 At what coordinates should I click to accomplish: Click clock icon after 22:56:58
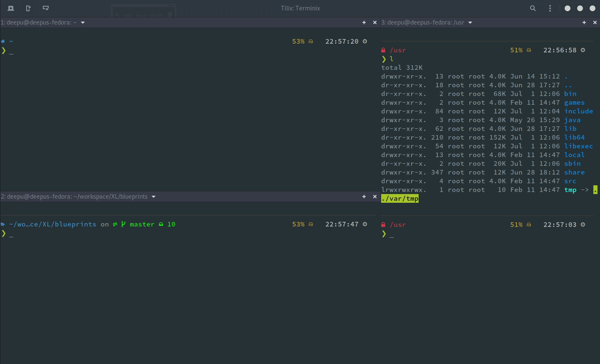583,50
